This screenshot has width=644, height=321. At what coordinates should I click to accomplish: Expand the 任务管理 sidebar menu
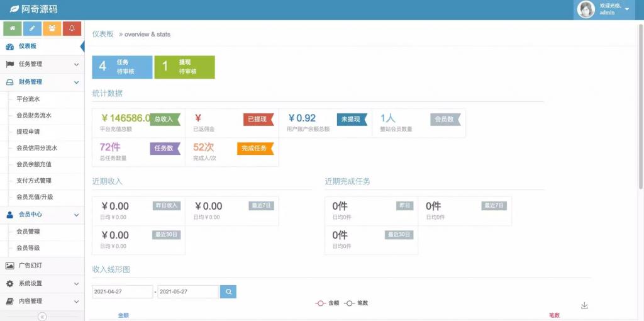tap(42, 64)
